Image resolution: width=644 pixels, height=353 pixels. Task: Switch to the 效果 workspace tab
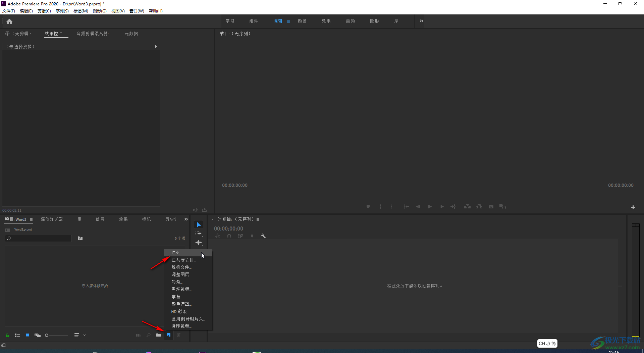coord(326,21)
